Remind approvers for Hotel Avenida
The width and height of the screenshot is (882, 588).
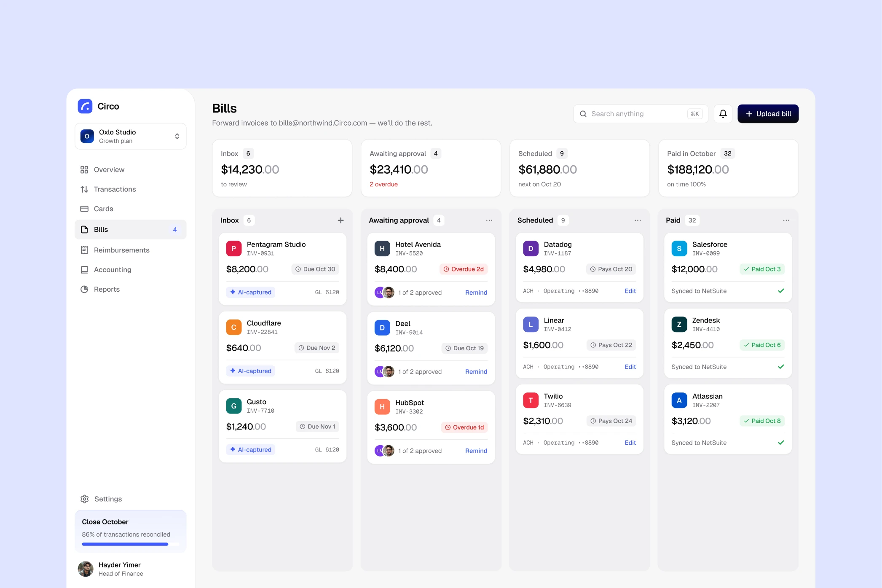click(x=476, y=293)
